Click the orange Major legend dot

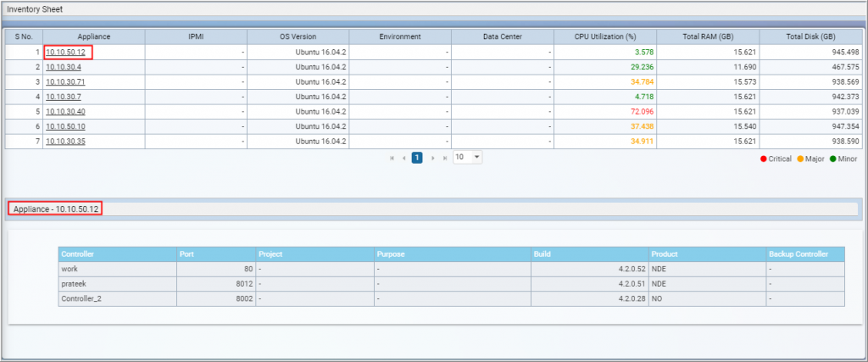point(800,159)
